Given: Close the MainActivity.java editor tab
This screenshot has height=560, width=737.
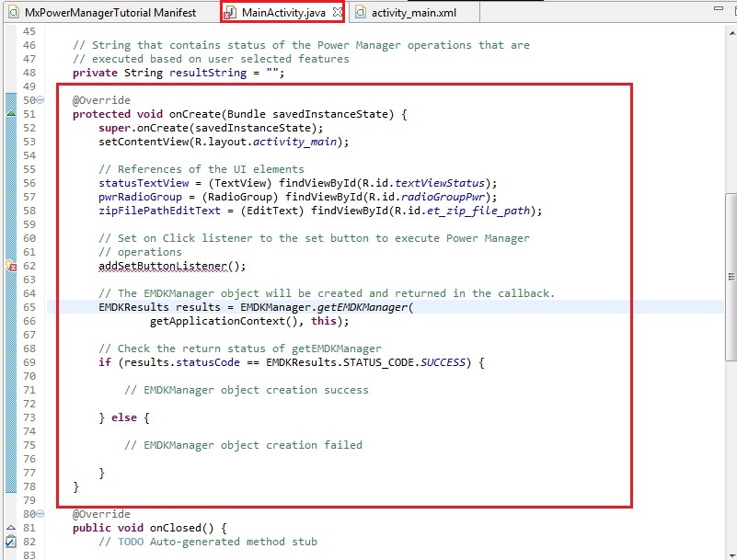Looking at the screenshot, I should 336,13.
